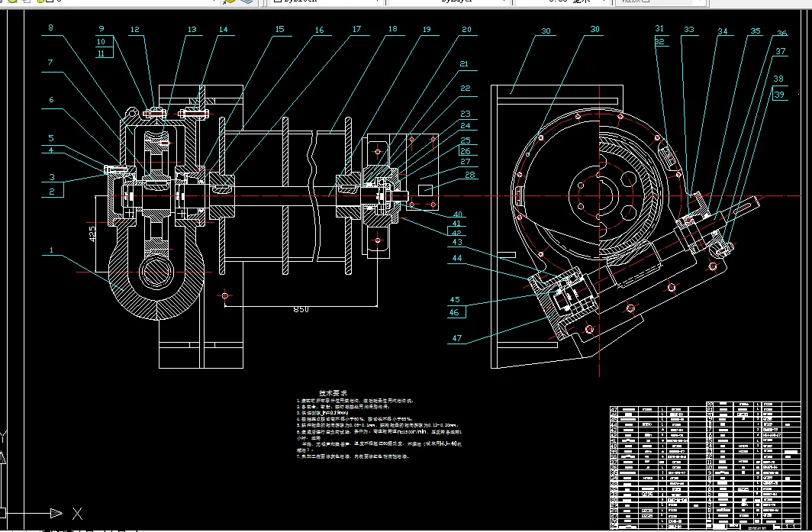The width and height of the screenshot is (812, 532).
Task: Click part label 43
Action: coord(457,242)
